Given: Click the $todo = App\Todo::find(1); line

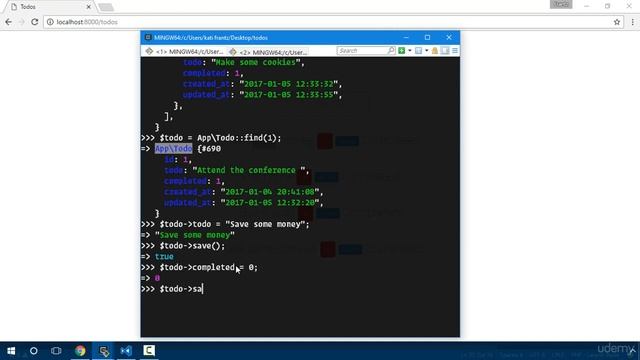Looking at the screenshot, I should [220, 138].
